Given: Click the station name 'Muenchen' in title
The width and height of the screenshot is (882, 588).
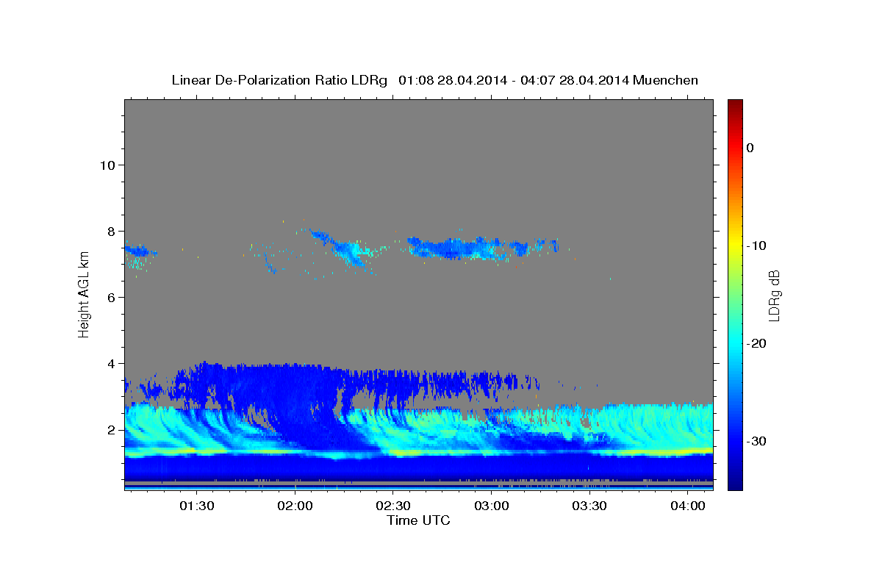Looking at the screenshot, I should (x=666, y=80).
